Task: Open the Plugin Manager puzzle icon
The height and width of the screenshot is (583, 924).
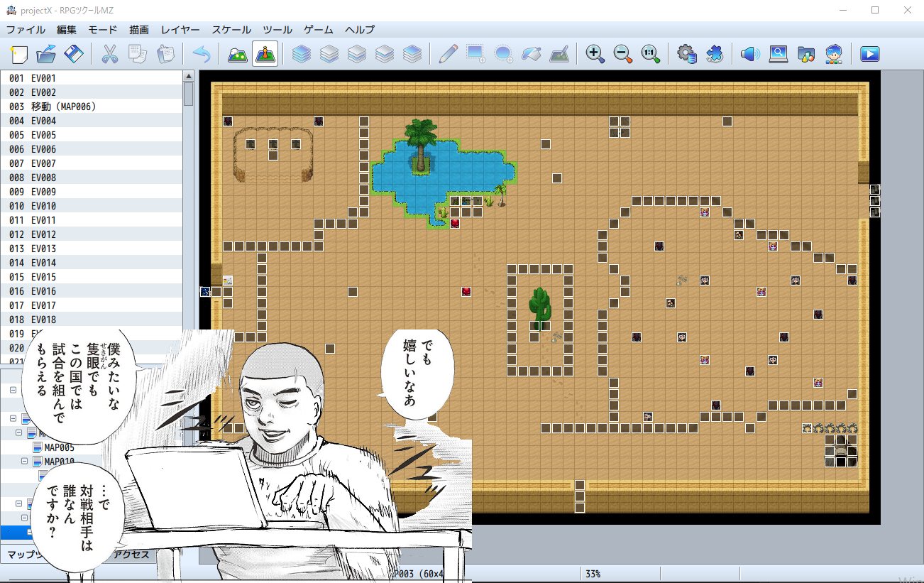Action: tap(715, 54)
